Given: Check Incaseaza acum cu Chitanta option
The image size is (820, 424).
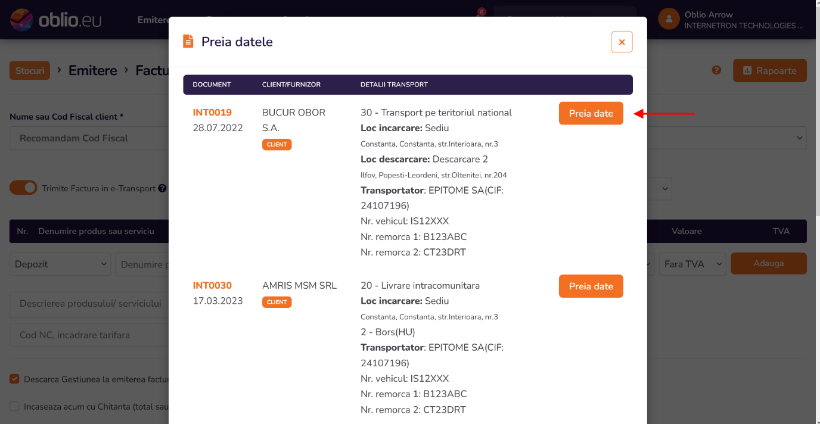Looking at the screenshot, I should point(14,406).
